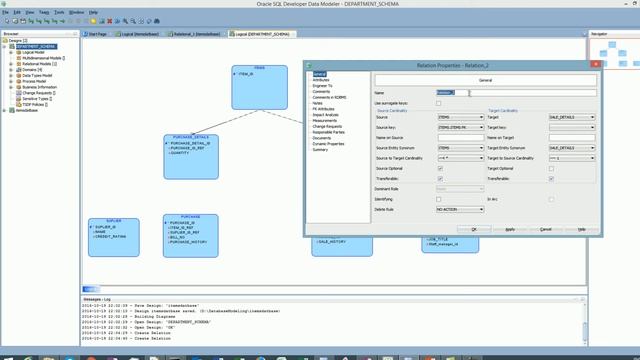Open Attributes page in dialog list
Image resolution: width=640 pixels, height=360 pixels.
321,80
